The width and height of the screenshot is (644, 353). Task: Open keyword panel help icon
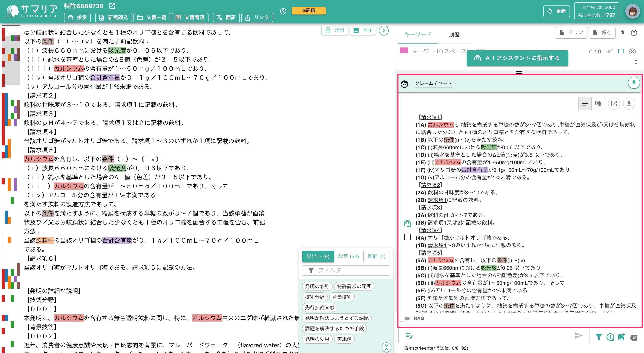tap(634, 33)
